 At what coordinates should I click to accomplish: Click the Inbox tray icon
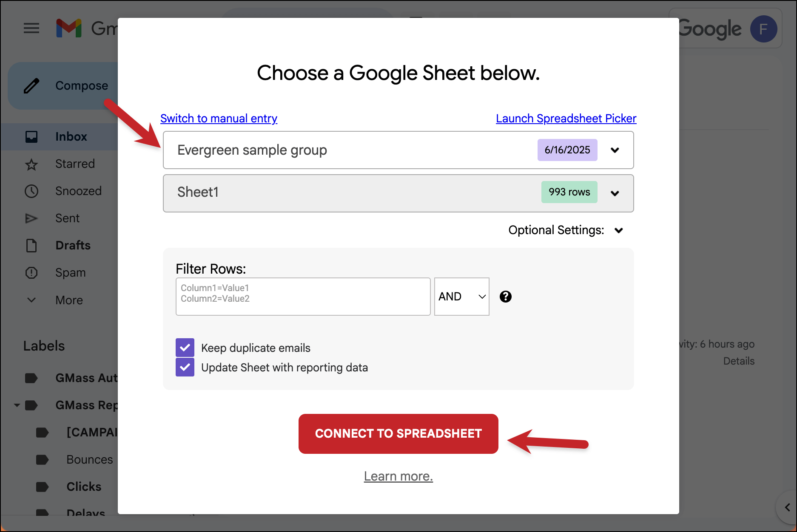coord(31,137)
